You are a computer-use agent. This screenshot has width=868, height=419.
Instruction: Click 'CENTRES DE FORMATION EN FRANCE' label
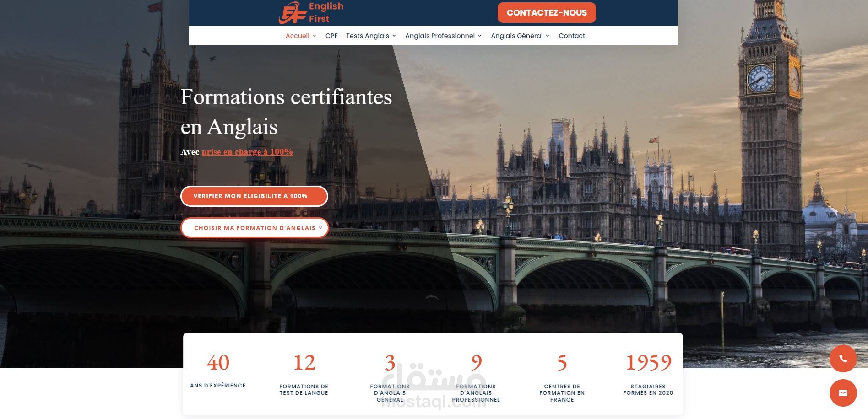(x=562, y=393)
